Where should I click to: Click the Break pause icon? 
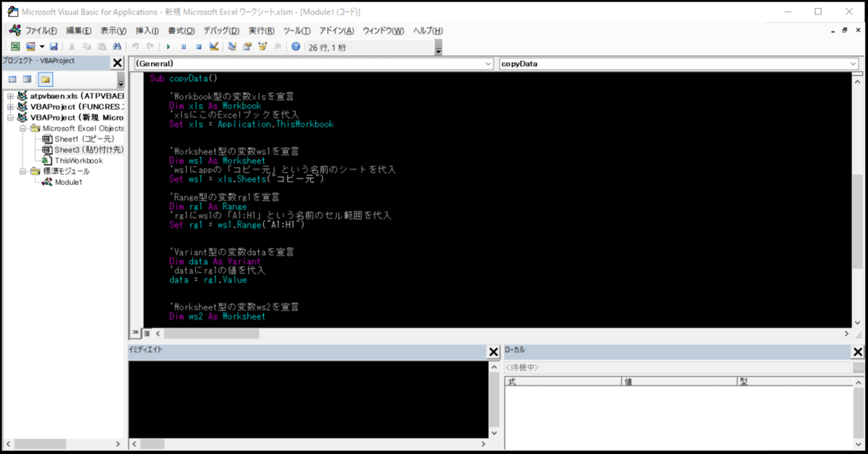(184, 46)
